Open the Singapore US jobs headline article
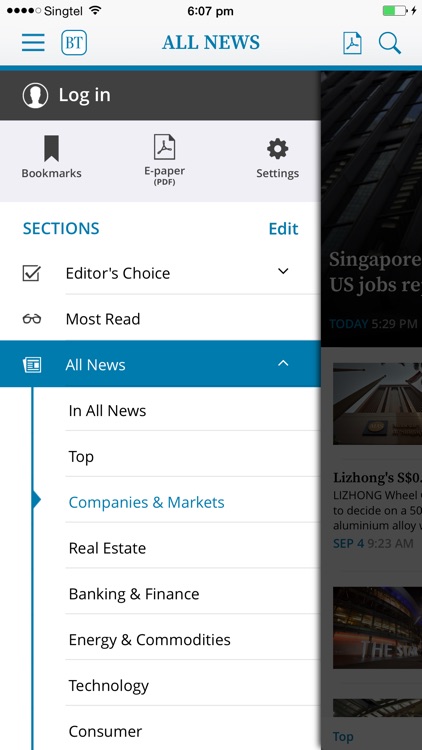This screenshot has height=750, width=422. [x=375, y=273]
